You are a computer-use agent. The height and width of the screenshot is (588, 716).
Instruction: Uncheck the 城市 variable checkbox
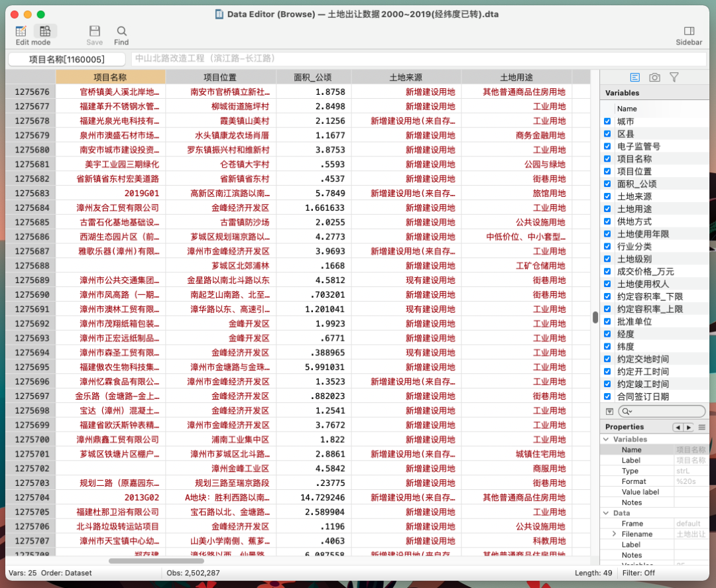coord(607,121)
